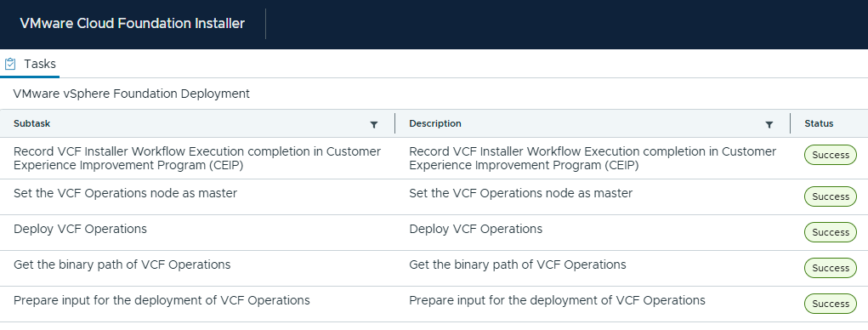Click the Status column header
This screenshot has height=330, width=868.
pyautogui.click(x=819, y=123)
